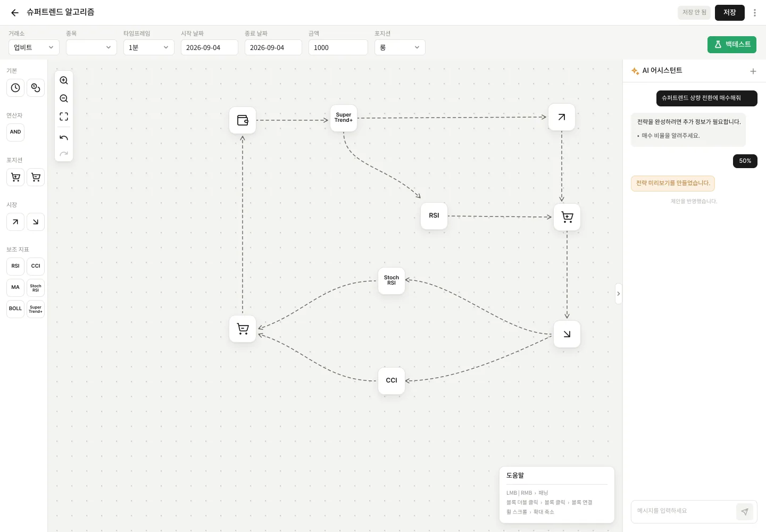Screen dimensions: 766x532
Task: Pick the coins block under 기본
Action: (x=36, y=88)
